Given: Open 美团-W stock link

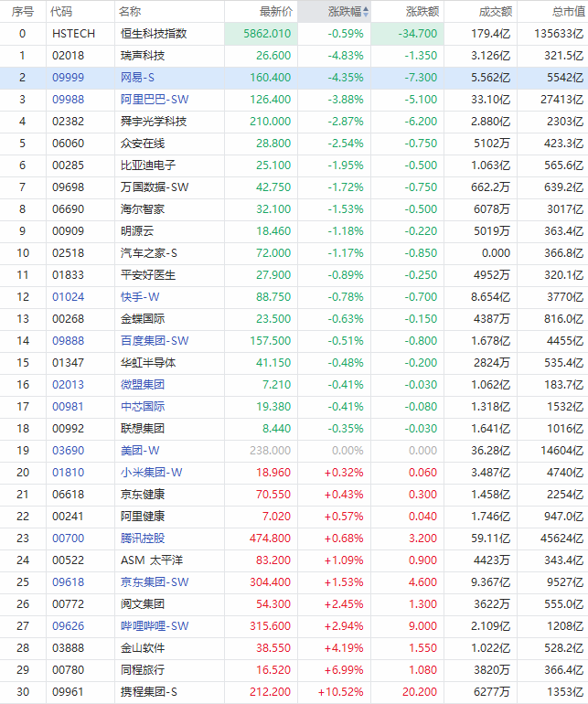Looking at the screenshot, I should click(x=140, y=451).
